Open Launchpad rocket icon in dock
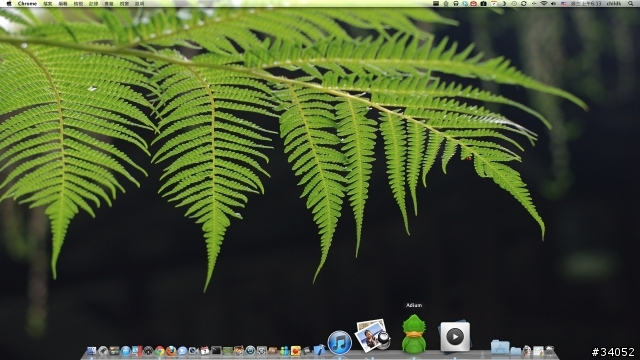This screenshot has width=640, height=360. point(103,351)
